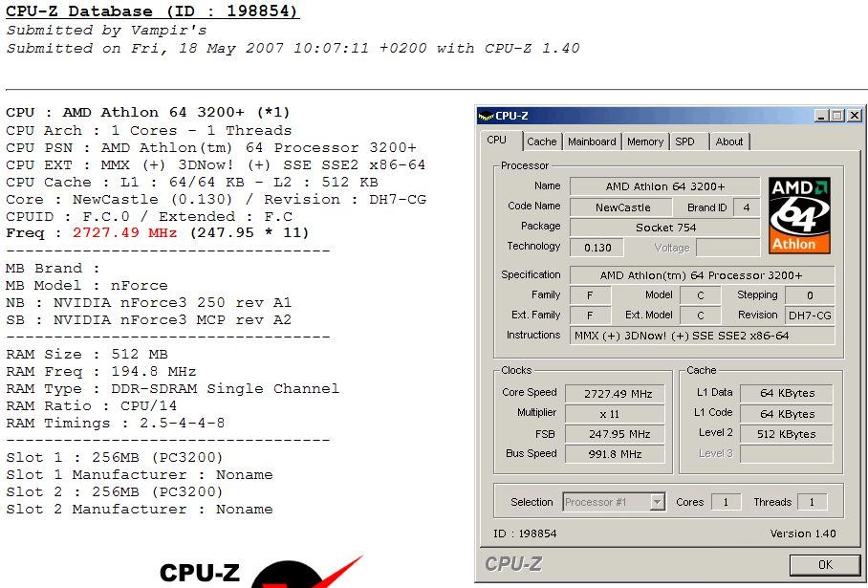Minimize the CPU-Z window
Screen dimensions: 868x588
[821, 116]
